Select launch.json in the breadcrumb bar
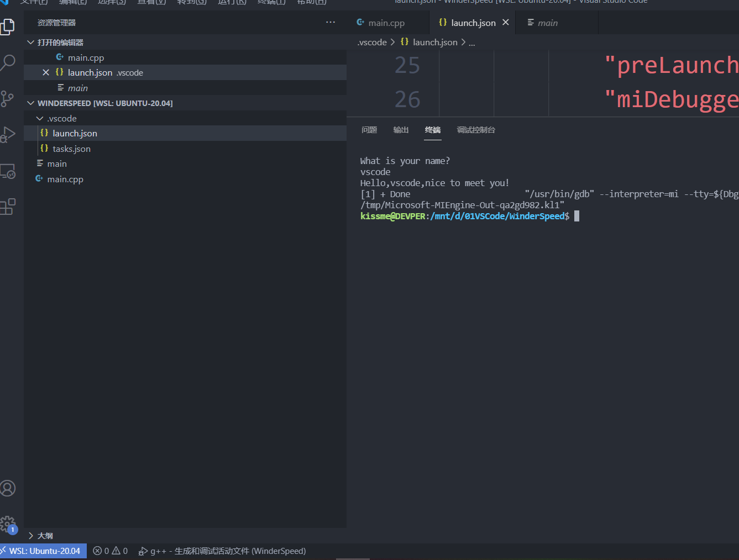739x560 pixels. pyautogui.click(x=435, y=42)
